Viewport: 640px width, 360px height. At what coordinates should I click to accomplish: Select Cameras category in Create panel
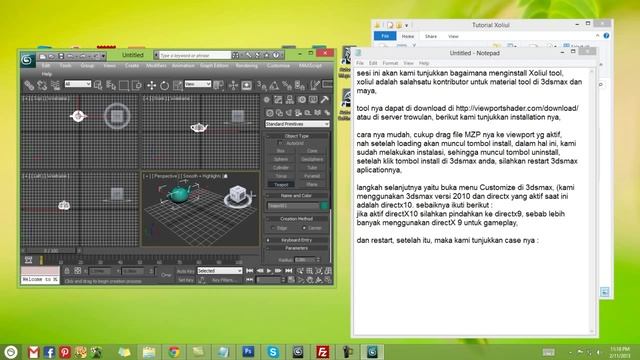[x=298, y=113]
